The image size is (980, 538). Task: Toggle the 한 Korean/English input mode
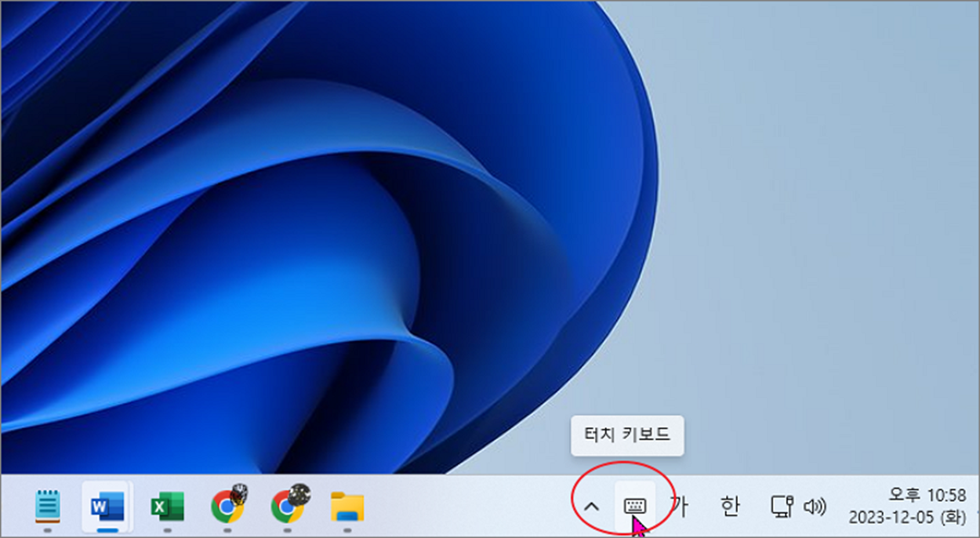(729, 507)
